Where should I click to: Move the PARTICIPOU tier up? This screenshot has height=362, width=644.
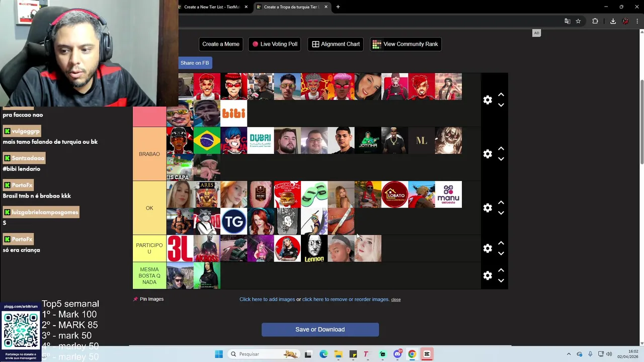[x=501, y=243]
